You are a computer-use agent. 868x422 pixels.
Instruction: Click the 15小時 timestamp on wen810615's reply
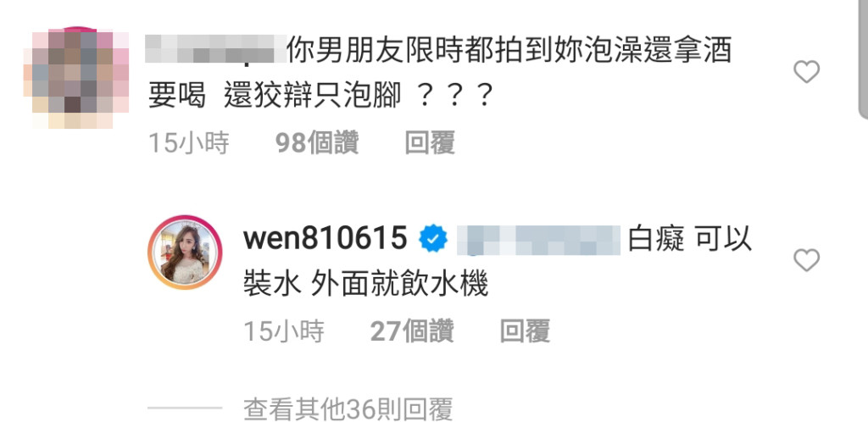click(x=284, y=331)
